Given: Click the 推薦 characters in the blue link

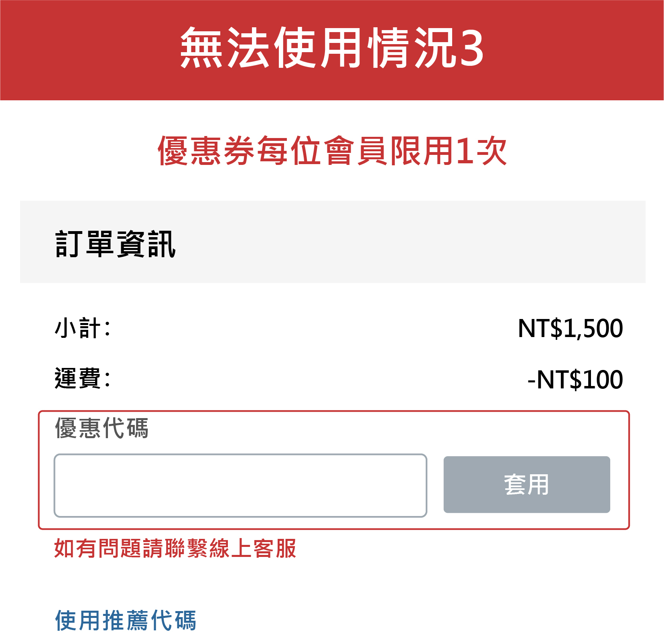Looking at the screenshot, I should pyautogui.click(x=126, y=620).
